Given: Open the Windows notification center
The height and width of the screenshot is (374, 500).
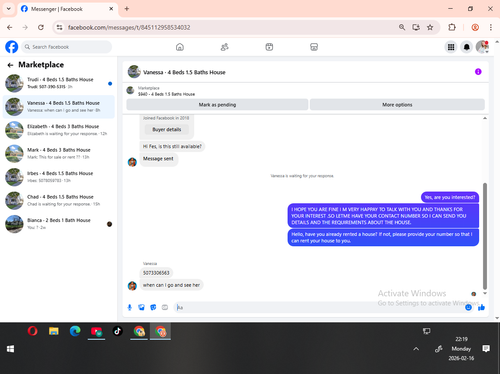Looking at the screenshot, I should click(x=486, y=349).
